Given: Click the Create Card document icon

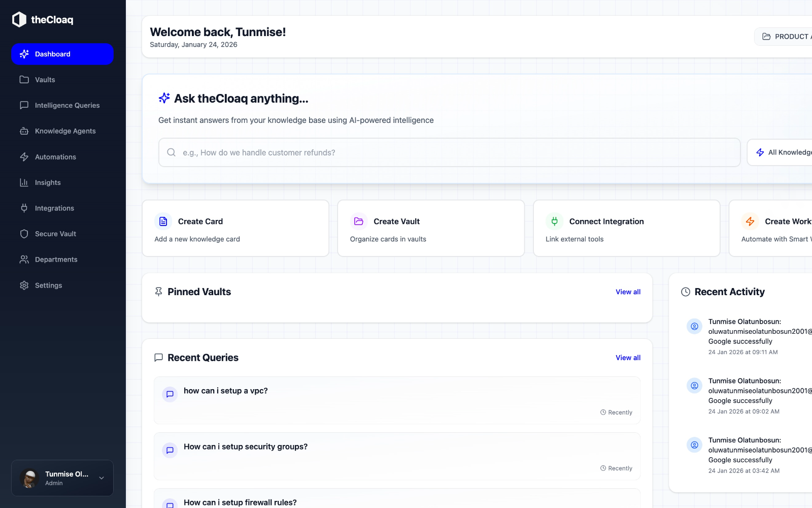Looking at the screenshot, I should 163,221.
